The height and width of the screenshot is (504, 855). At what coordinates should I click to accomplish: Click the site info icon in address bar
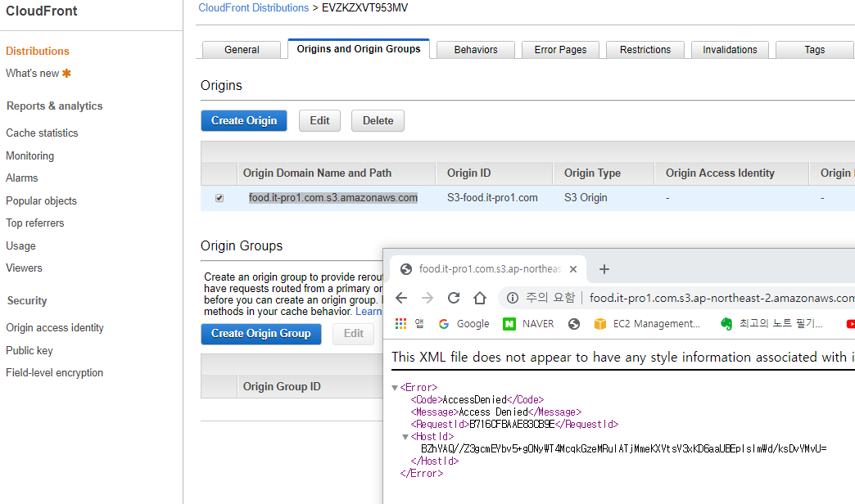[513, 298]
